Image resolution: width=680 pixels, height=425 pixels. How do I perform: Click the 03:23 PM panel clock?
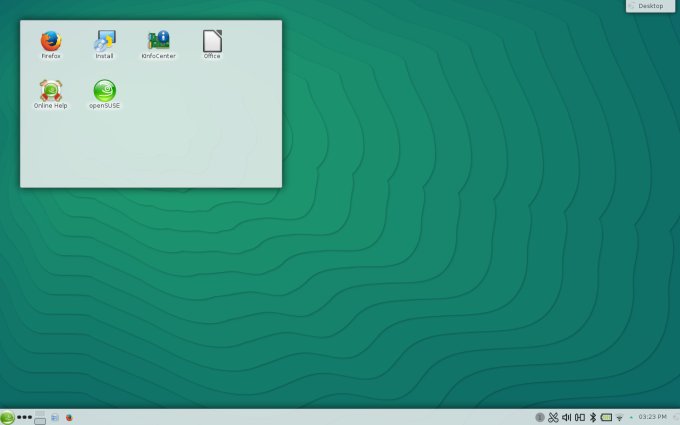[x=652, y=417]
